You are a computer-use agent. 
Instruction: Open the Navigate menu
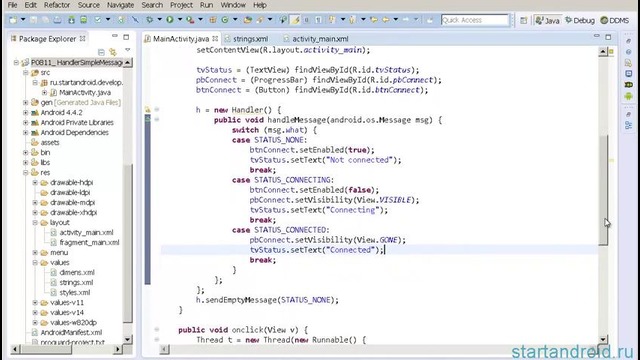[x=120, y=5]
